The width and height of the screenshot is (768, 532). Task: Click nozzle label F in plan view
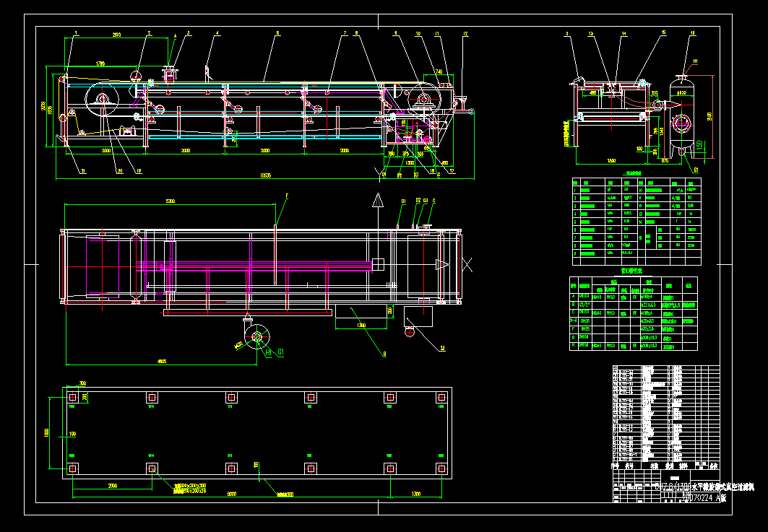[287, 196]
